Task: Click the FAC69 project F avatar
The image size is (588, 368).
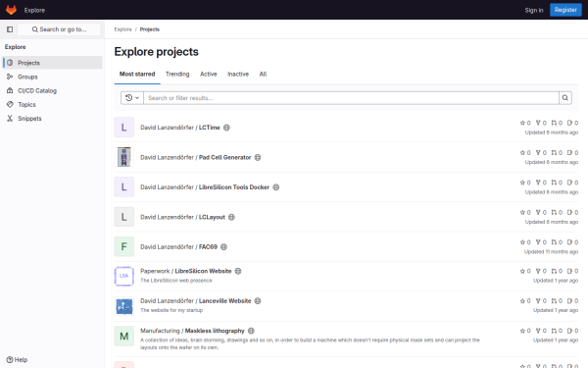Action: (x=124, y=246)
